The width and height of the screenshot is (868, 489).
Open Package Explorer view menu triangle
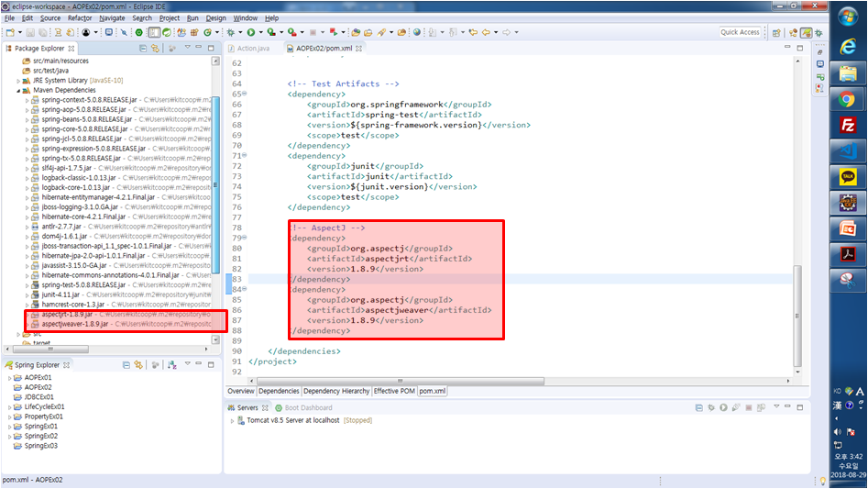[187, 48]
